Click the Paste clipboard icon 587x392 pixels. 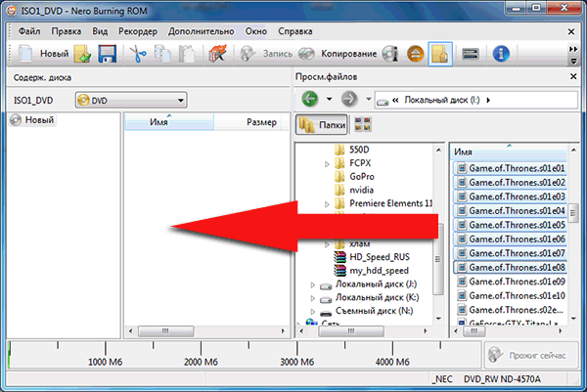[186, 54]
